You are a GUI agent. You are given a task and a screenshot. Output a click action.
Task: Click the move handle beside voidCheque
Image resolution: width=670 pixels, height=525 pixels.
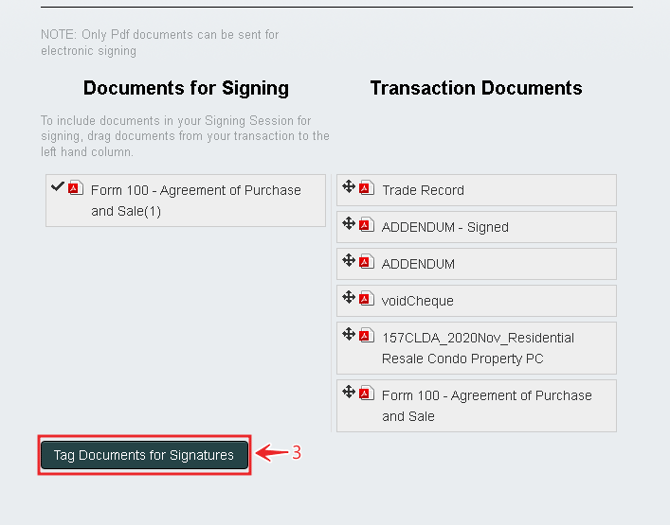[x=349, y=298]
